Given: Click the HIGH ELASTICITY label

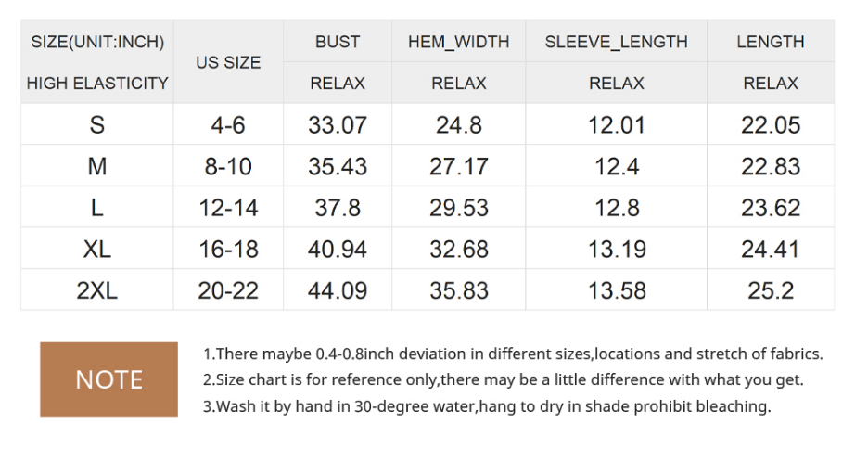Looking at the screenshot, I should tap(97, 83).
